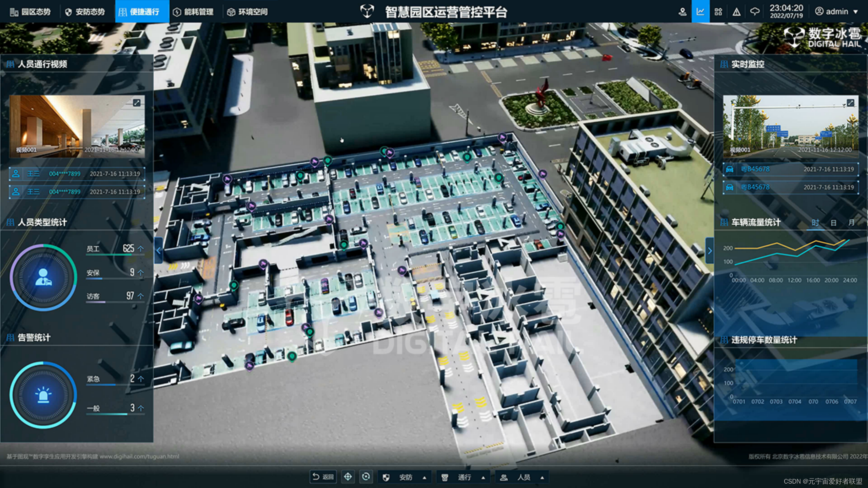868x488 pixels.
Task: Open the grid apps icon in header
Action: [x=718, y=12]
